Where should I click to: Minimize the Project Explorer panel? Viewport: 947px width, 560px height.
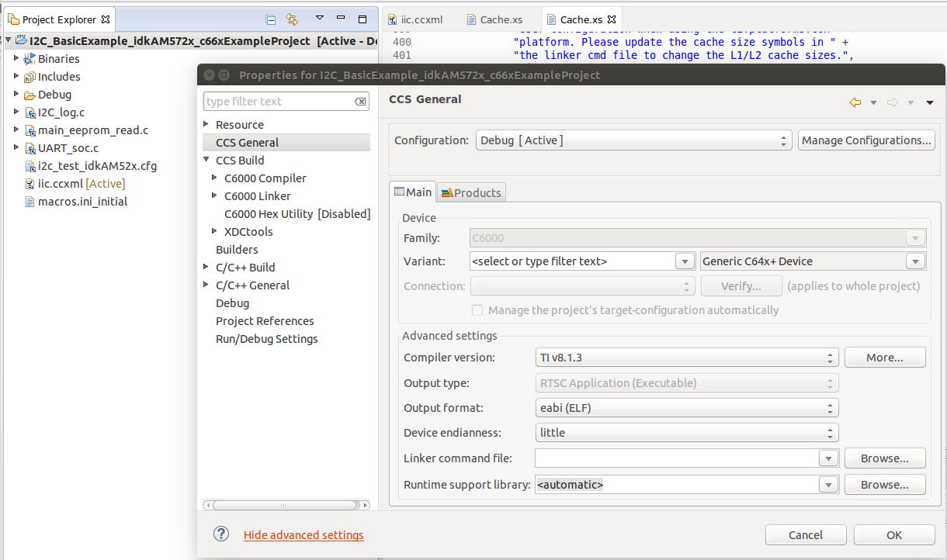342,19
